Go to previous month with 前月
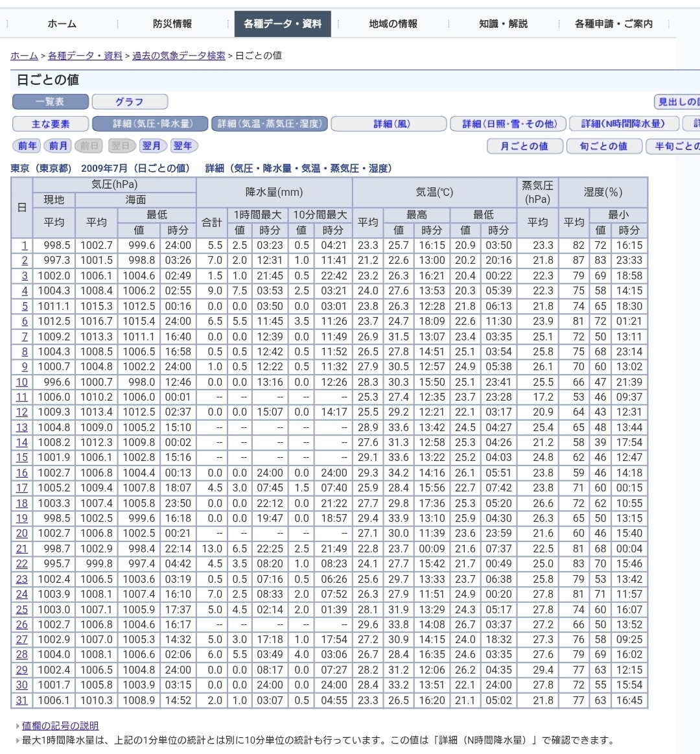This screenshot has height=754, width=700. (58, 146)
